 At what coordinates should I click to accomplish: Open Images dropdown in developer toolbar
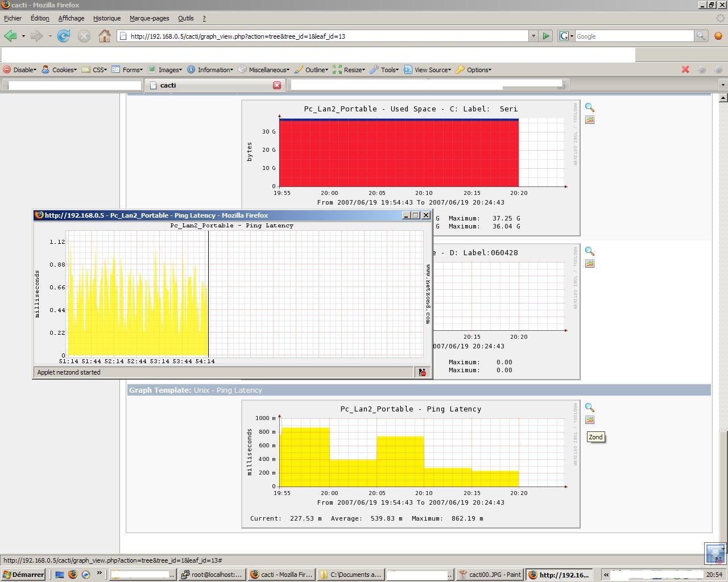coord(165,69)
